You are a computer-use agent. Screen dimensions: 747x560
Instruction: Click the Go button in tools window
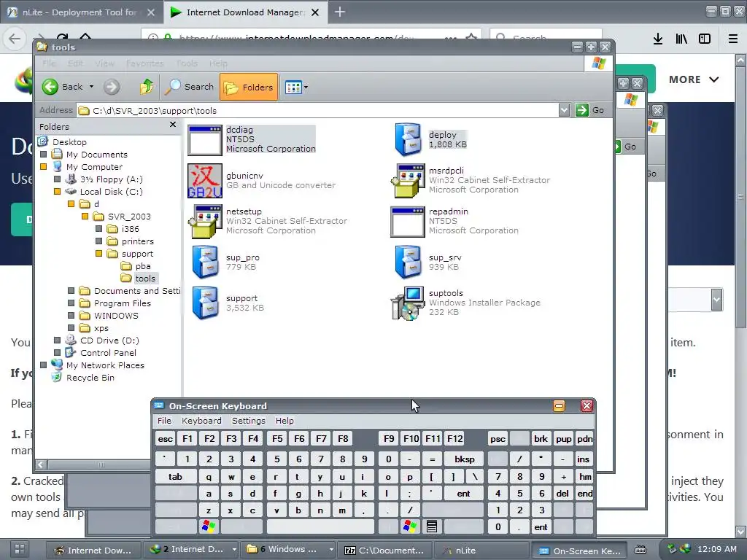point(590,111)
